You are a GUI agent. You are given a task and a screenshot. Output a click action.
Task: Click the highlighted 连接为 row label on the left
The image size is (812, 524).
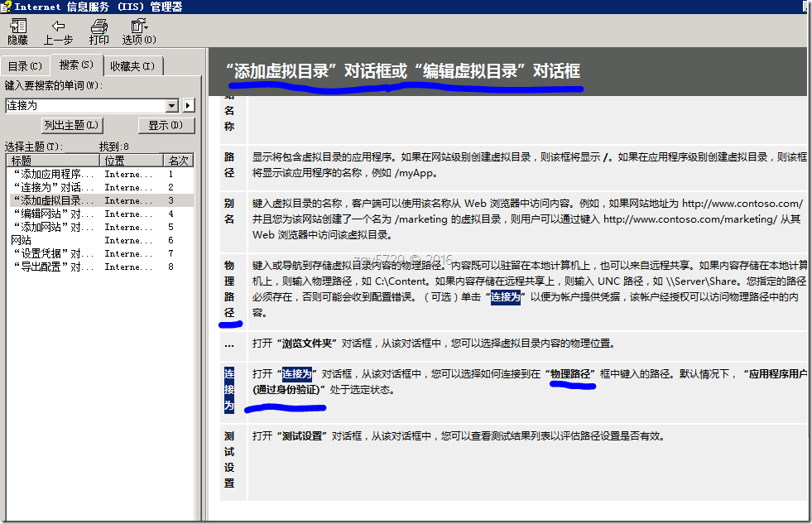[229, 389]
